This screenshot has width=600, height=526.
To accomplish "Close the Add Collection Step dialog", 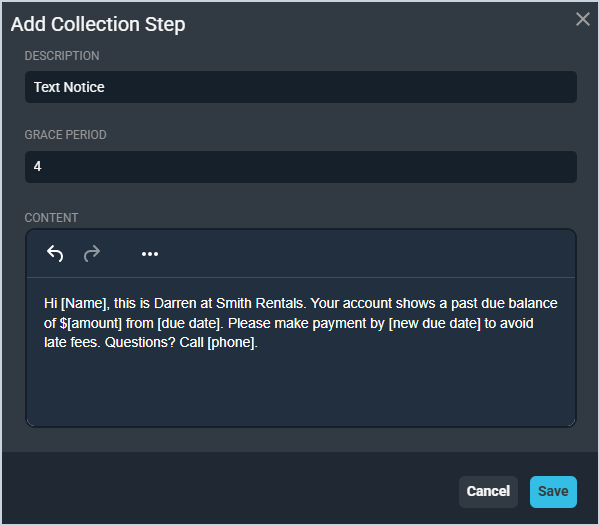I will [583, 20].
